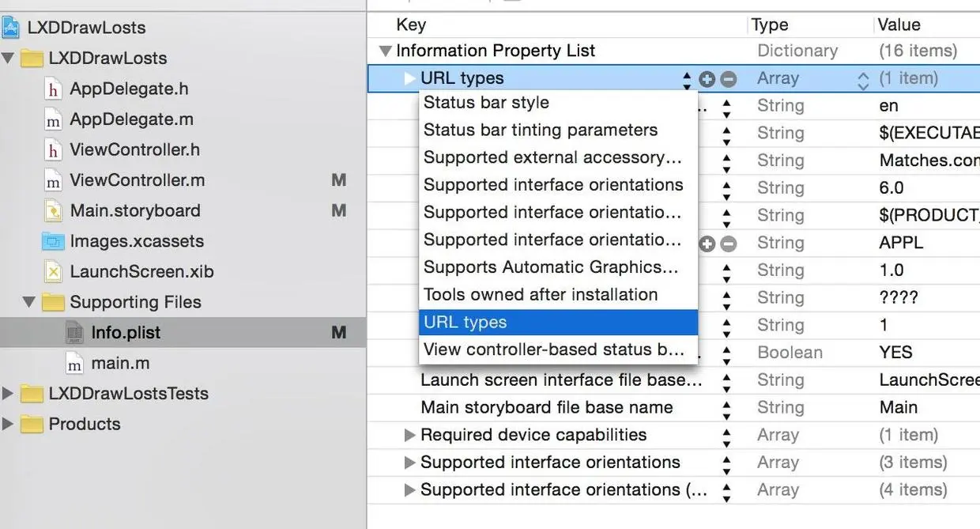
Task: Collapse the Information Property List row
Action: [x=386, y=51]
